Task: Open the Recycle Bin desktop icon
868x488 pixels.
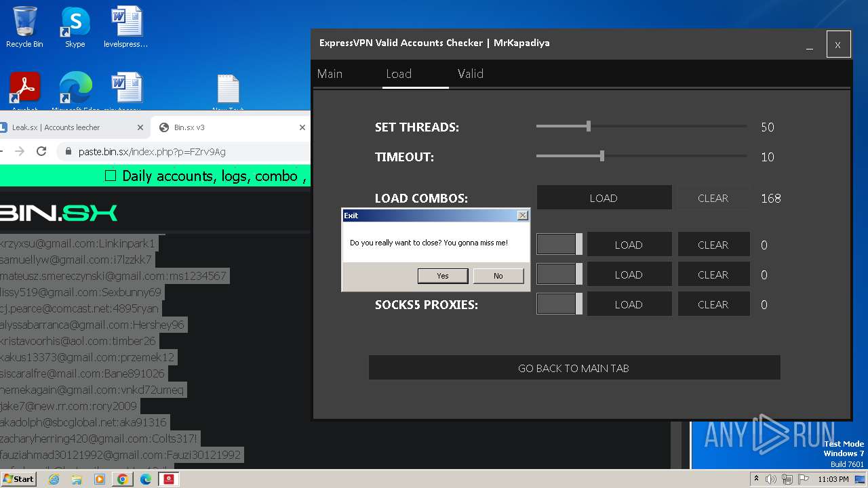Action: click(x=24, y=28)
